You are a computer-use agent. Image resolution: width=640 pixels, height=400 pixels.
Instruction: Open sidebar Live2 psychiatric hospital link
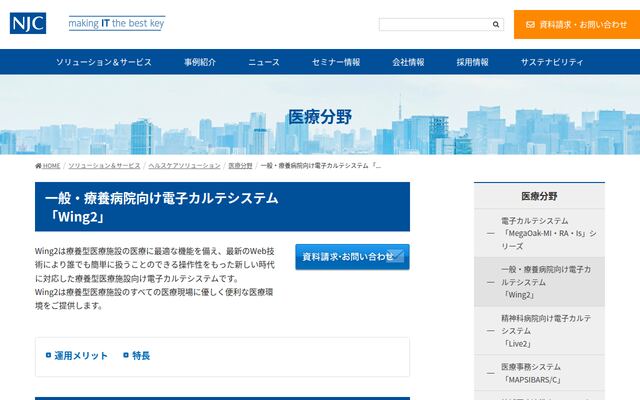539,331
